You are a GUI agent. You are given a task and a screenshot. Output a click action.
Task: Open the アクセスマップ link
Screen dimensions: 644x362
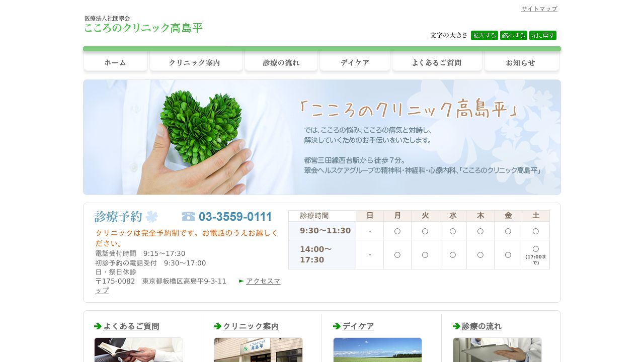263,281
